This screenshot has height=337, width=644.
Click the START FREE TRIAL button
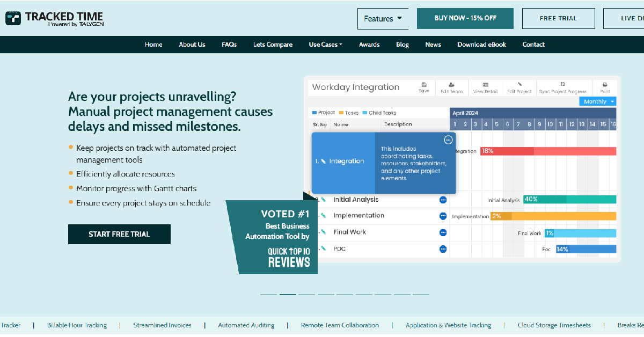(x=119, y=234)
